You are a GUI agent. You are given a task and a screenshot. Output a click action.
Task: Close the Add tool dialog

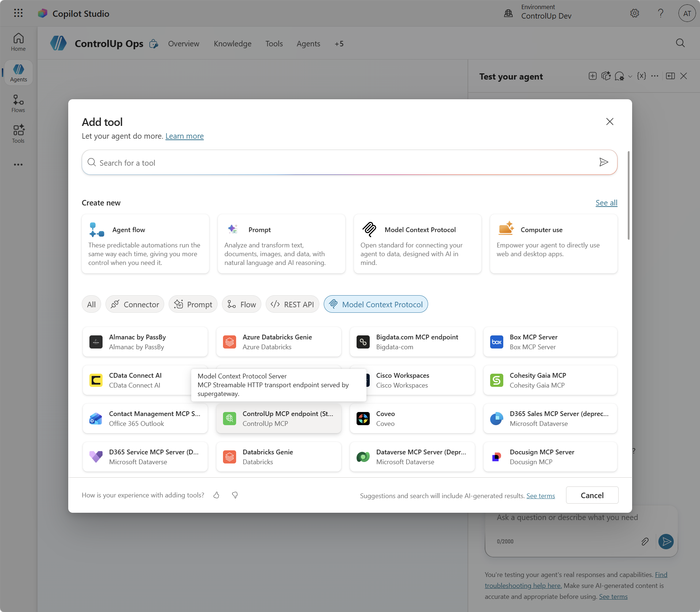[x=610, y=122]
